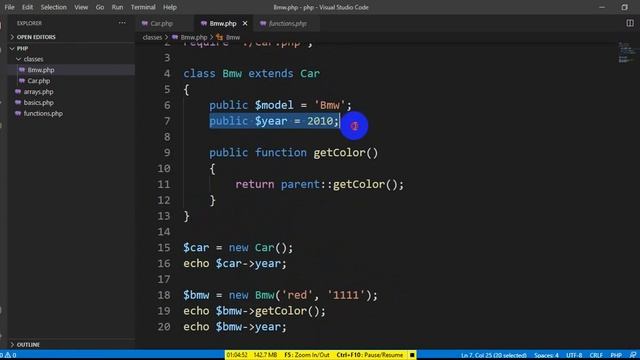
Task: Change indentation via Spaces: 4
Action: click(546, 355)
